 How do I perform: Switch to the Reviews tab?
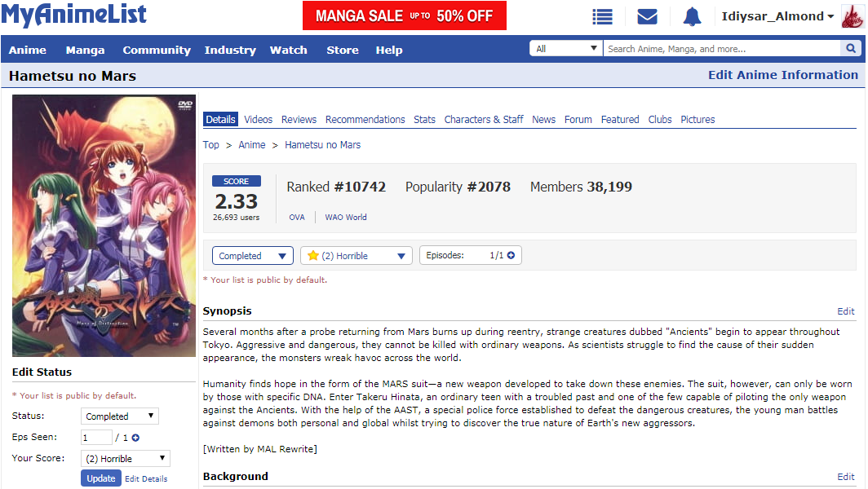pyautogui.click(x=299, y=119)
